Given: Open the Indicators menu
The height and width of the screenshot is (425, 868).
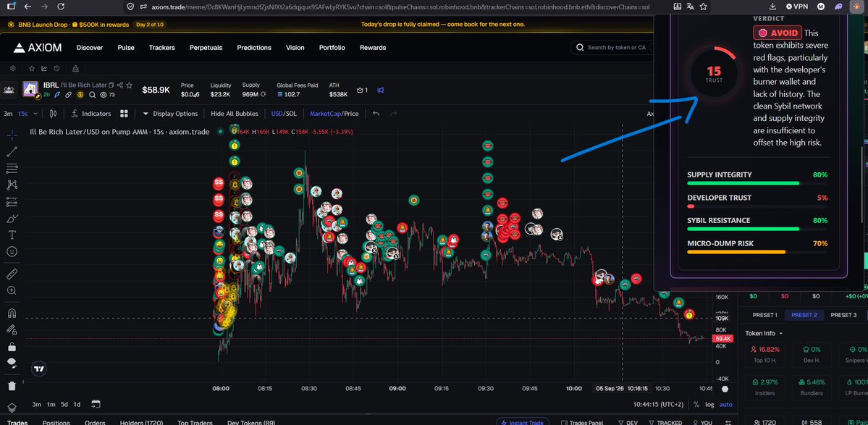Looking at the screenshot, I should (x=90, y=114).
